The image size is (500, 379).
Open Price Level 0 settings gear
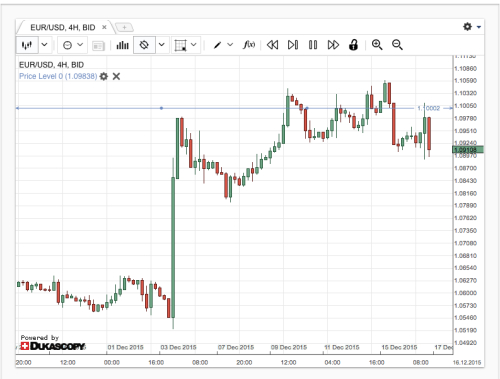tap(104, 76)
